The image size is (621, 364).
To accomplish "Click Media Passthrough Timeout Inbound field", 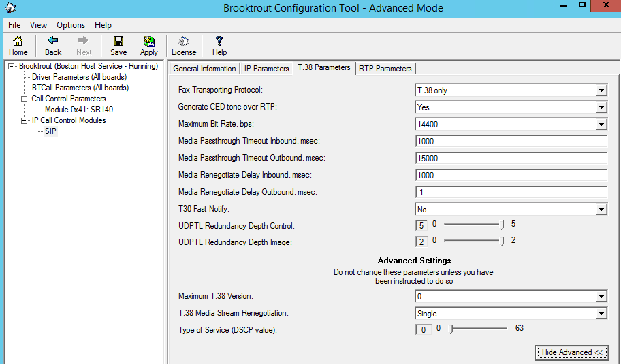I will (x=511, y=142).
